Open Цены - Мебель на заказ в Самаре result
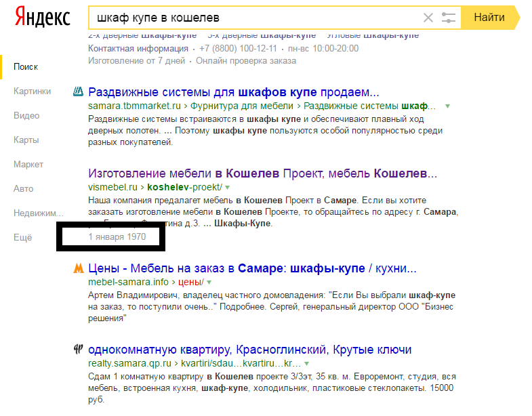This screenshot has width=532, height=416. (252, 268)
